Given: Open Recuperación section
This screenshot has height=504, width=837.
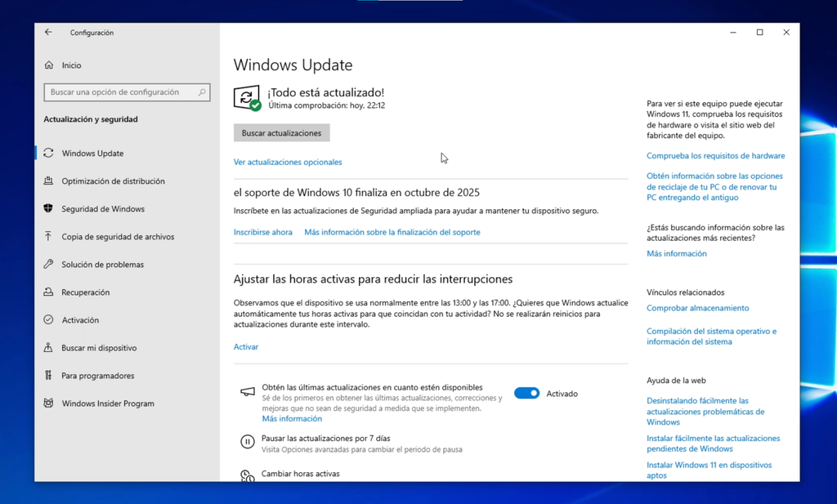Looking at the screenshot, I should click(x=85, y=292).
